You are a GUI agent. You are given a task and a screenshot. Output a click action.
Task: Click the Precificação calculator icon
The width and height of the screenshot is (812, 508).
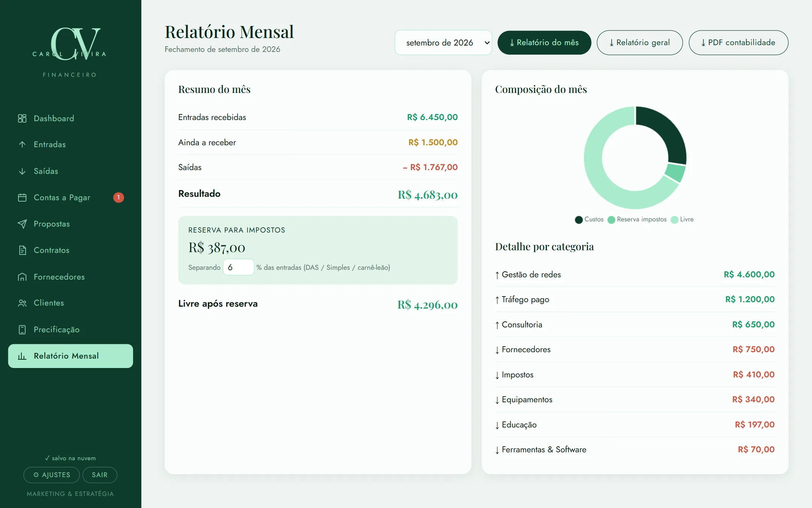click(x=22, y=330)
